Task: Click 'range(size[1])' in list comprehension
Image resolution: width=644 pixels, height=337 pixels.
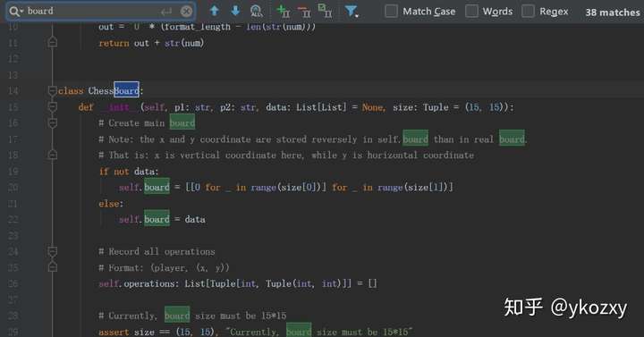Action: [x=412, y=187]
